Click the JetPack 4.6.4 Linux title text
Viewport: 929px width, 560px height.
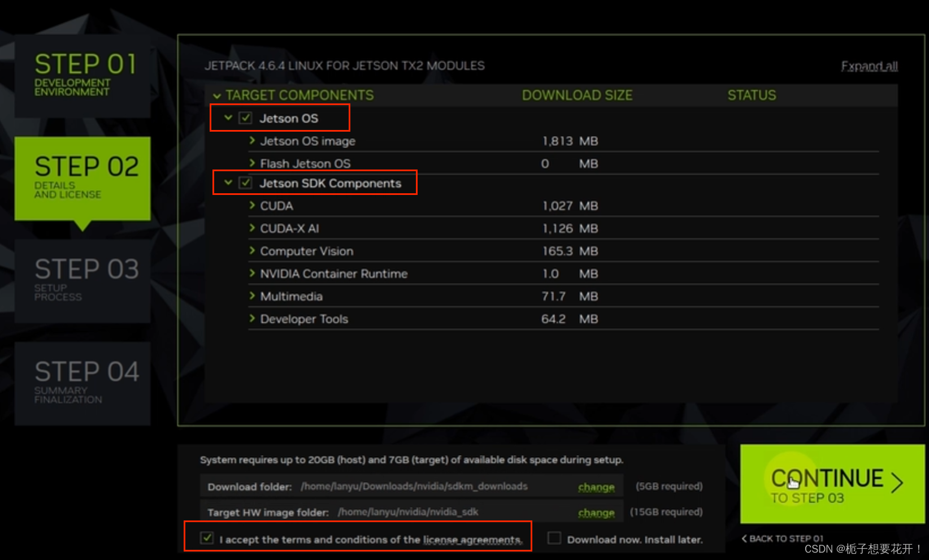click(345, 66)
